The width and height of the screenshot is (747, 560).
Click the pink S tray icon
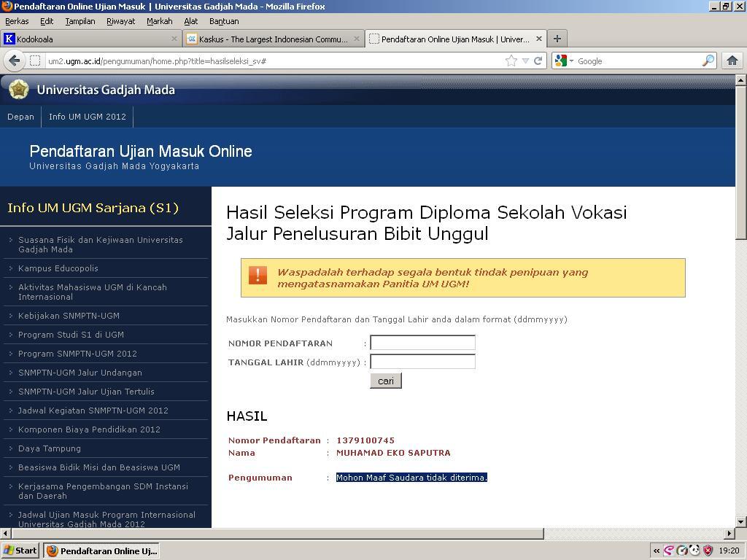[669, 551]
